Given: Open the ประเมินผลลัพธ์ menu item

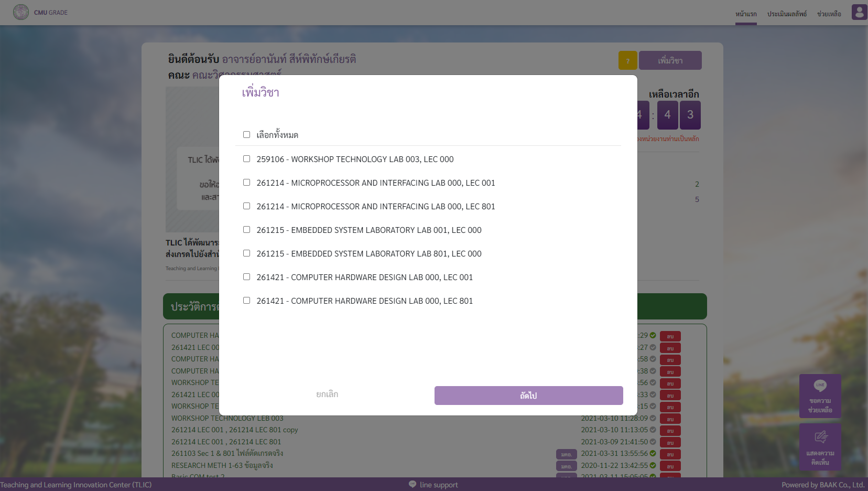Looking at the screenshot, I should pyautogui.click(x=787, y=14).
